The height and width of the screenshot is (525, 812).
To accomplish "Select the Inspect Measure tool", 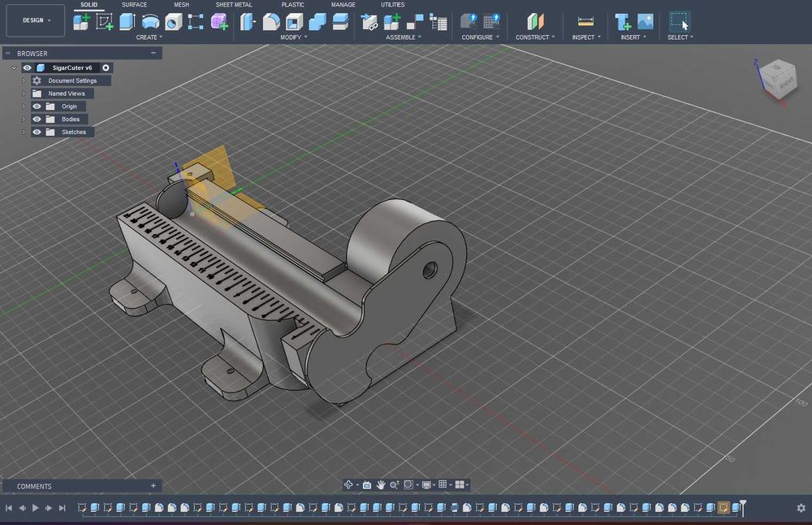I will point(585,22).
